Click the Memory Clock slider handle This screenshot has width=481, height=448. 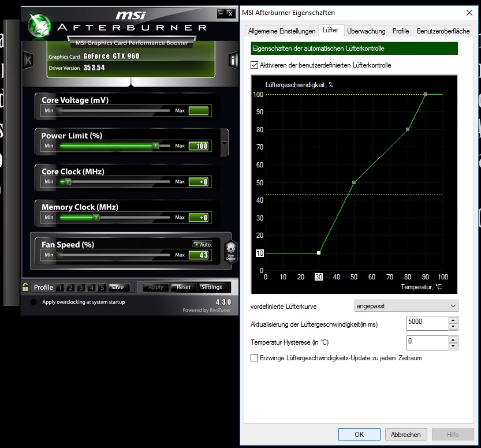pyautogui.click(x=96, y=218)
